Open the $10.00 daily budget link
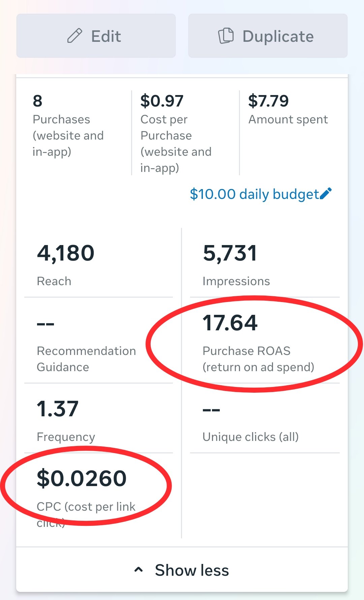The height and width of the screenshot is (600, 364). click(254, 194)
